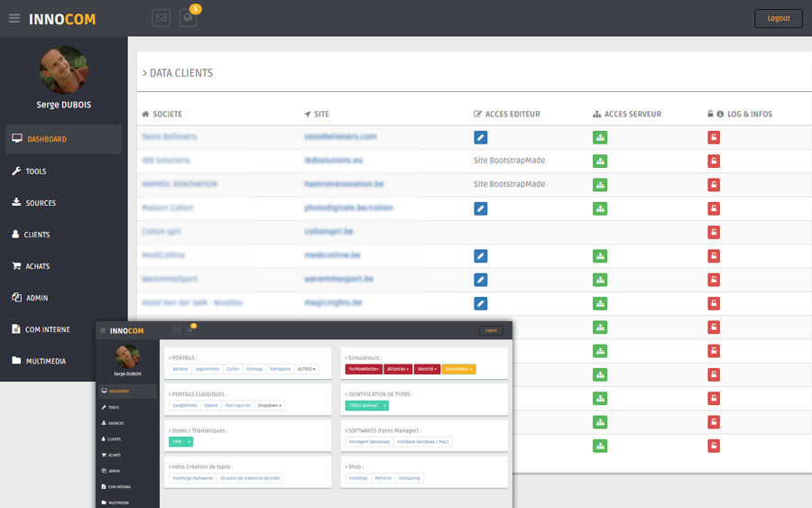Open the Identité dropdown in Simulateurs

[x=427, y=369]
